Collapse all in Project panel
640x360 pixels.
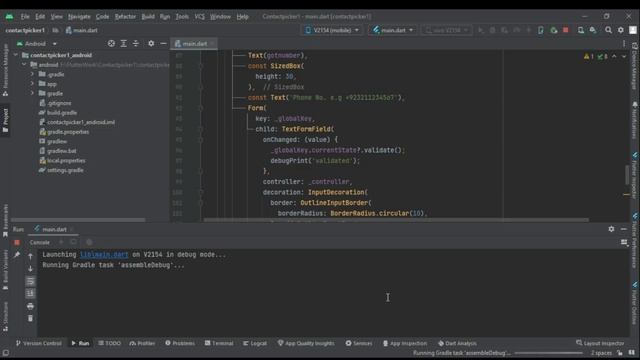click(136, 43)
